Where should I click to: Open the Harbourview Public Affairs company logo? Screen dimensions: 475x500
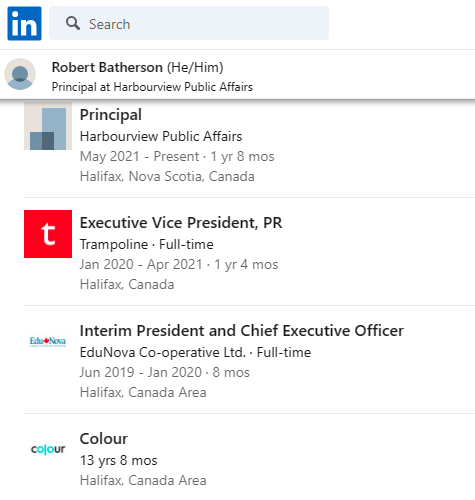[x=48, y=126]
